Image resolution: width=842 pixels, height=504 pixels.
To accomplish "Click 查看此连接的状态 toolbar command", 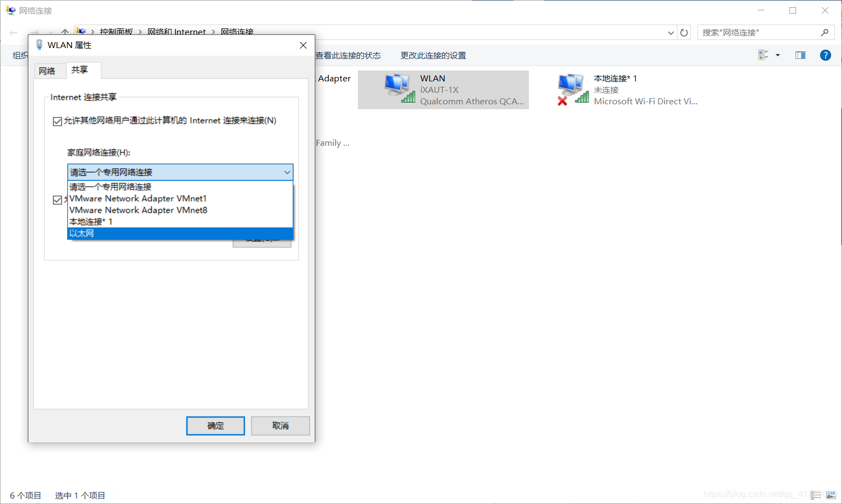I will tap(348, 56).
